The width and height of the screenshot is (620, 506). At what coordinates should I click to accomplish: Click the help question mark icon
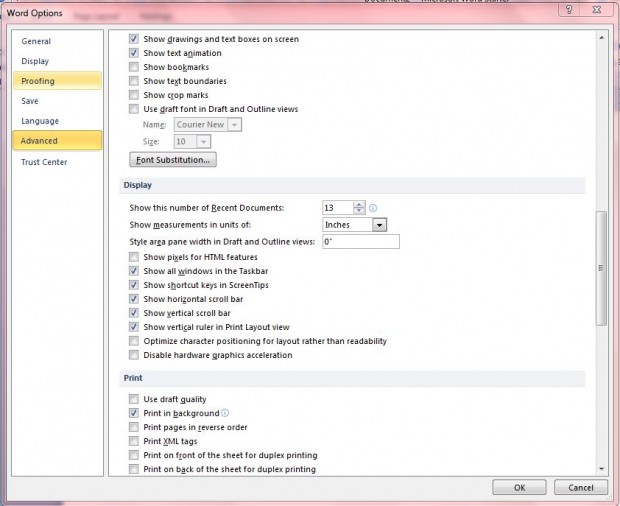pos(569,9)
